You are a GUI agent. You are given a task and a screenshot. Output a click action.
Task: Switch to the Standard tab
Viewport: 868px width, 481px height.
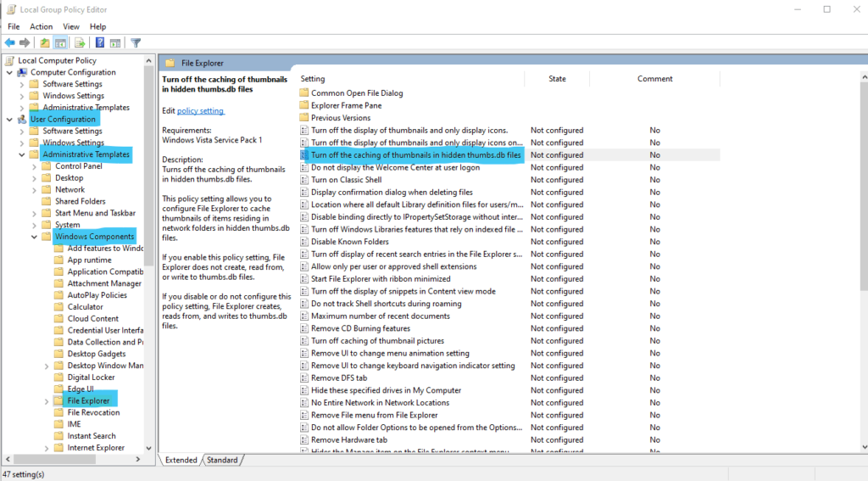pyautogui.click(x=222, y=460)
